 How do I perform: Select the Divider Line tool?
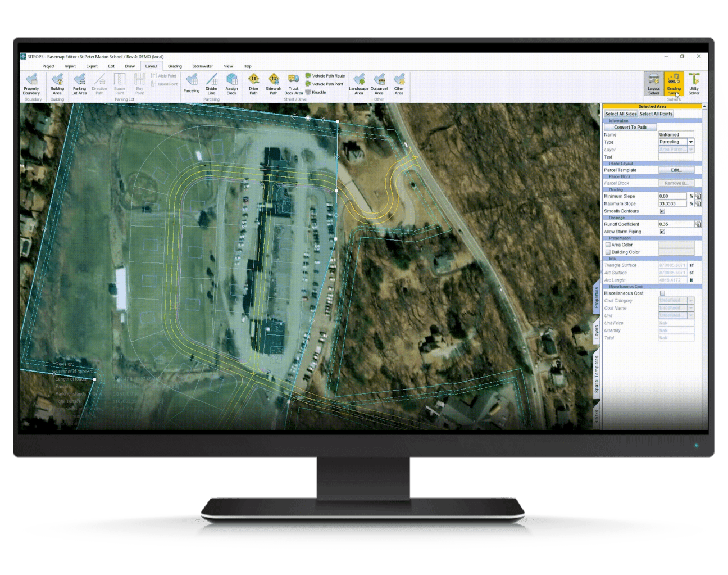(x=211, y=84)
